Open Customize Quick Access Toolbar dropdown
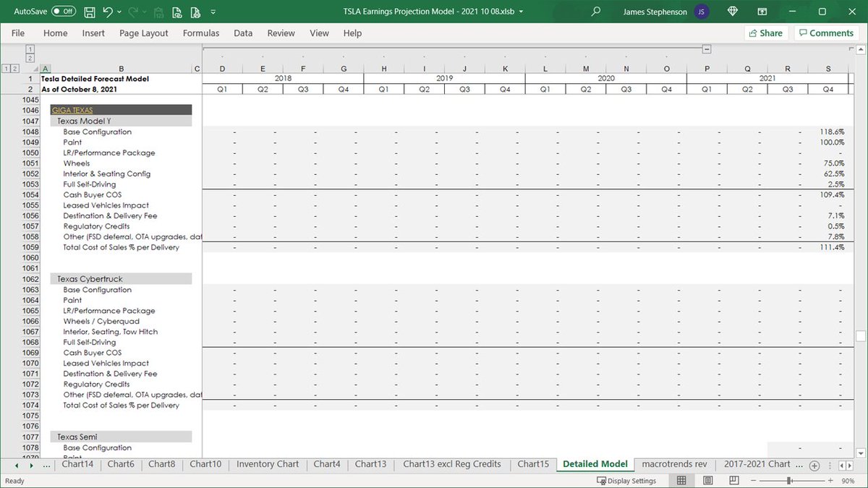This screenshot has width=868, height=488. click(213, 12)
